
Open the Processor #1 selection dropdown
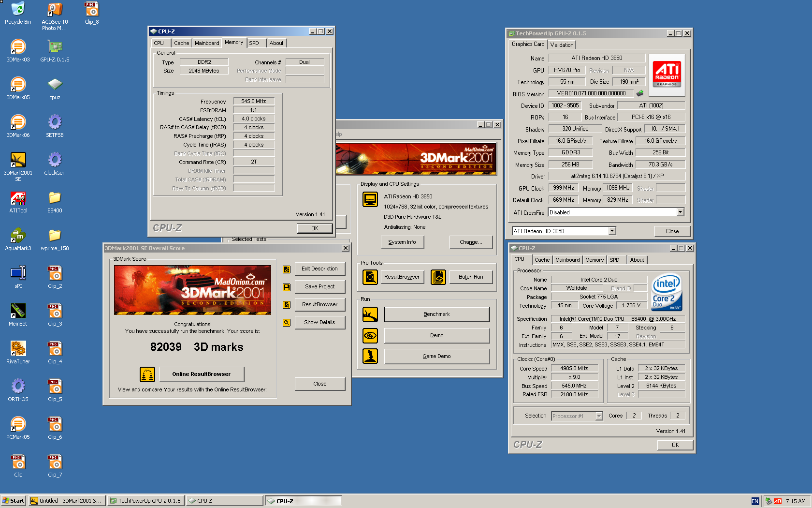click(599, 416)
